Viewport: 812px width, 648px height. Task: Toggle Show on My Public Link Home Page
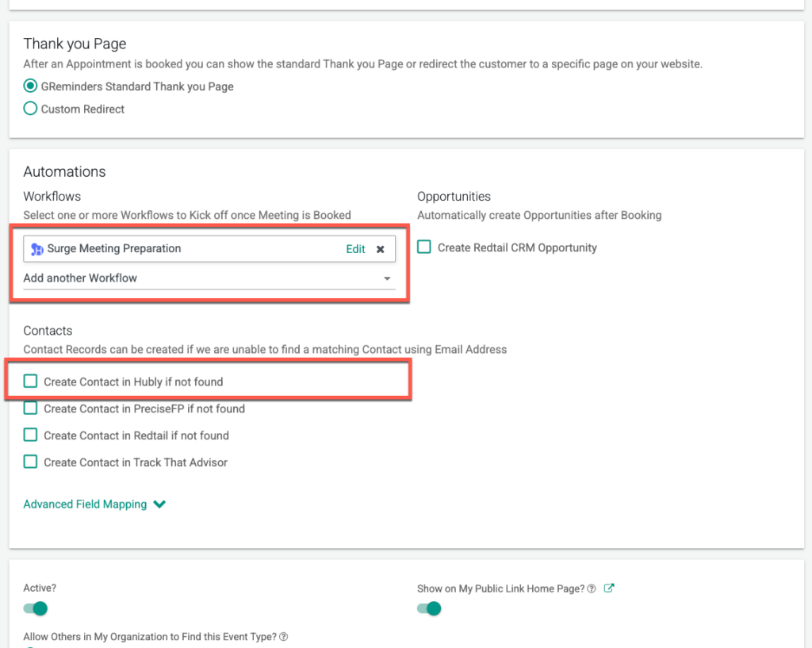(429, 608)
